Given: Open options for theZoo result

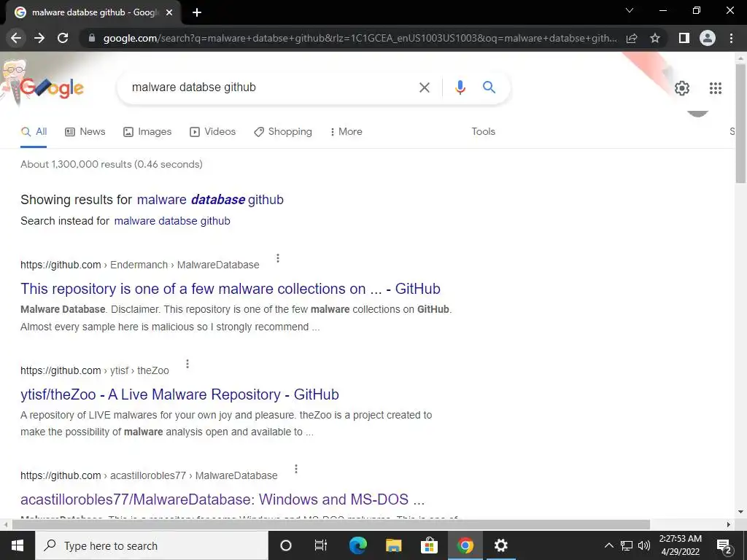Looking at the screenshot, I should 187,364.
